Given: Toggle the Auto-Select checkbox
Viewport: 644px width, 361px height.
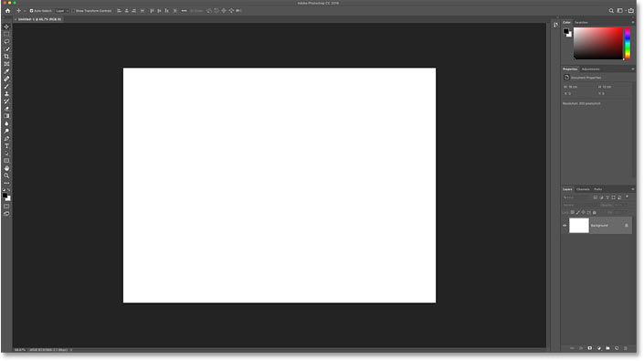Looking at the screenshot, I should point(31,11).
